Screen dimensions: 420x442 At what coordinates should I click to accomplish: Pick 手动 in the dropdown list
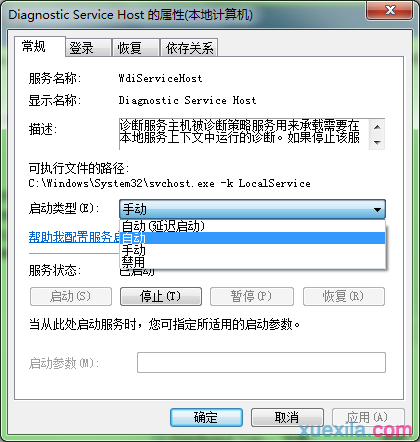click(x=252, y=250)
